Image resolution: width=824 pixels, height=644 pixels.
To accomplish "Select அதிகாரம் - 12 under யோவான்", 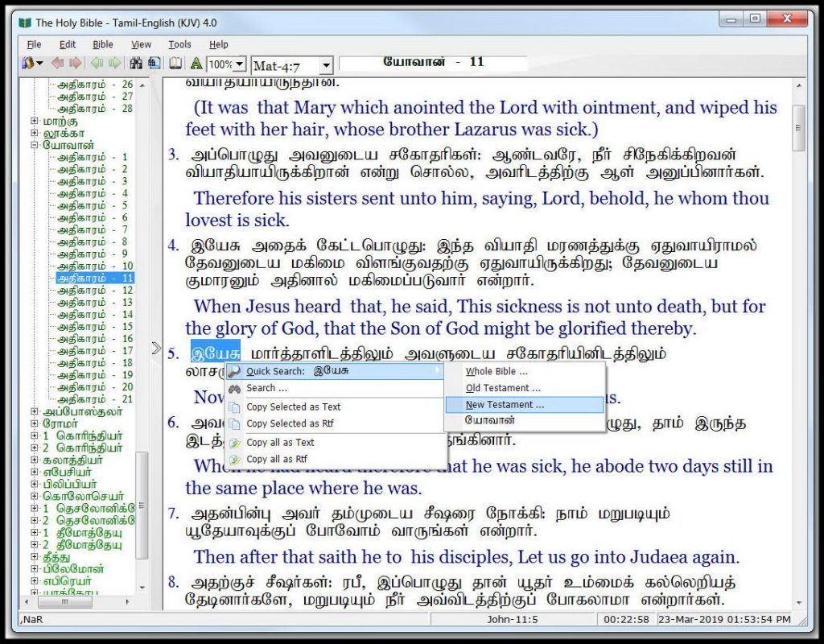I will tap(95, 290).
